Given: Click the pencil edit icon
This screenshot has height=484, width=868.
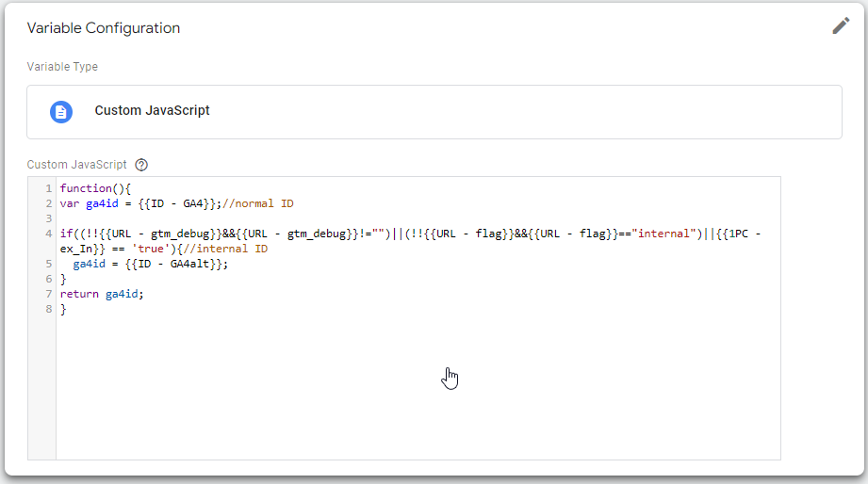Looking at the screenshot, I should click(x=841, y=26).
